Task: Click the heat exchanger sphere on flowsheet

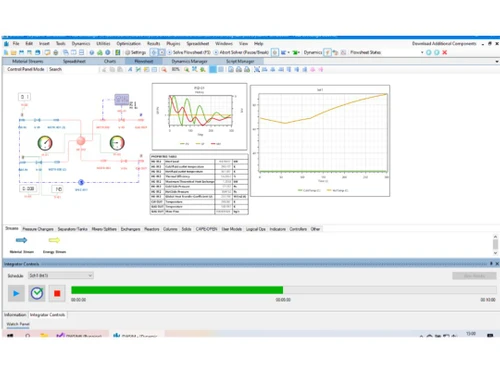Action: pyautogui.click(x=81, y=141)
